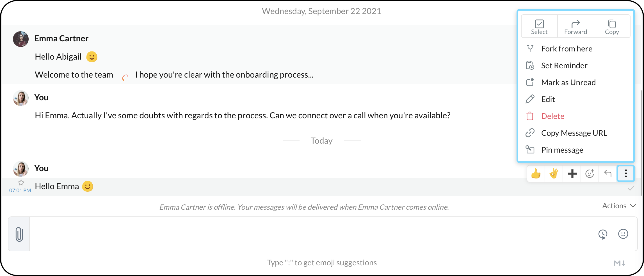Screen dimensions: 644x276
Task: Choose Select in the message menu
Action: coord(539,27)
